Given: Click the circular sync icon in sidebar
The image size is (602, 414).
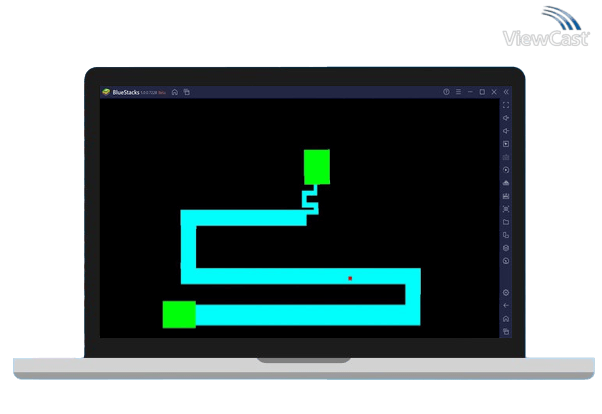Looking at the screenshot, I should 506,170.
